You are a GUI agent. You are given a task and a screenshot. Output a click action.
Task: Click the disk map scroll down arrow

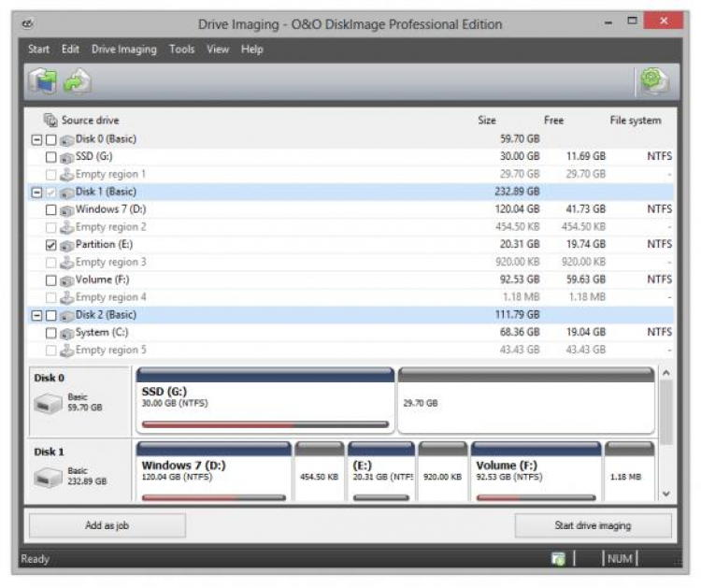[x=666, y=494]
